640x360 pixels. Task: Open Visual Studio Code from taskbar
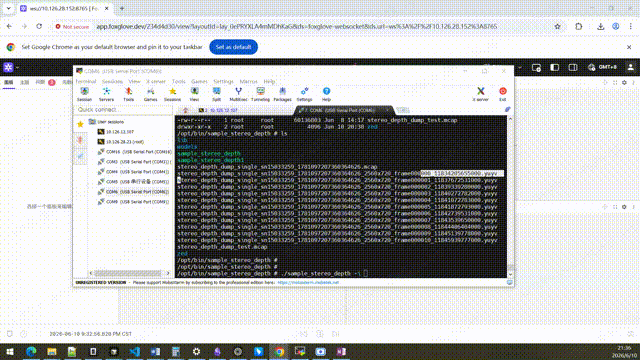pyautogui.click(x=134, y=351)
